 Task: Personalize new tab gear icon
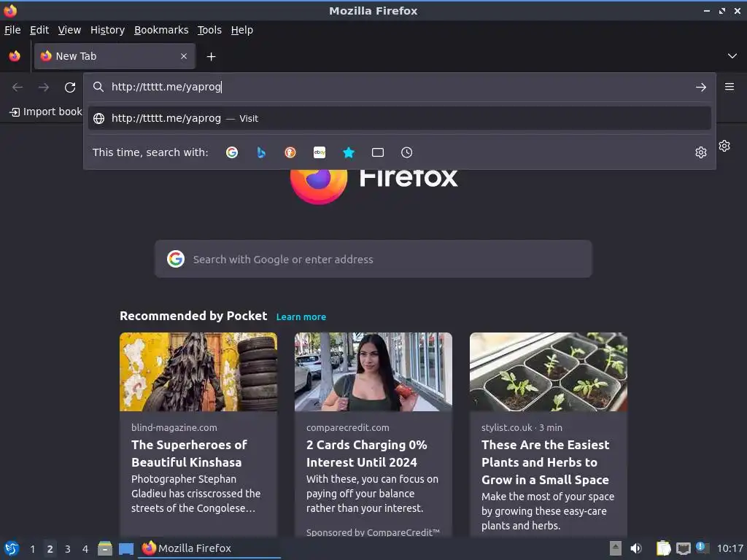724,146
